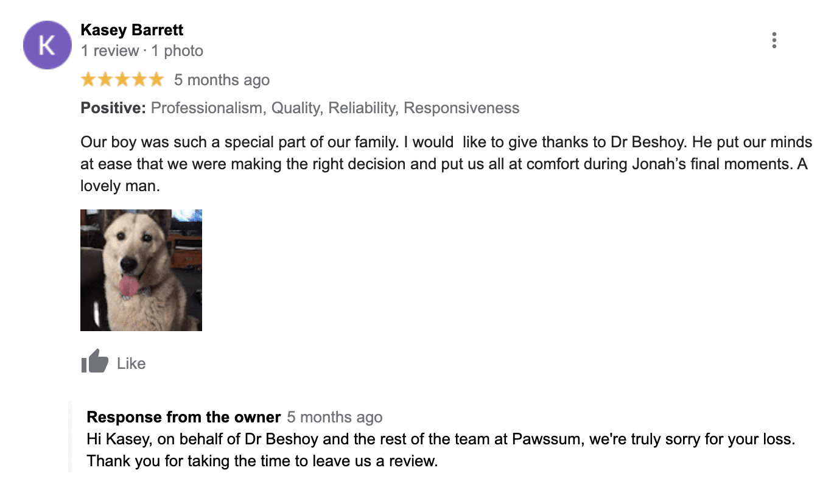The height and width of the screenshot is (504, 834).
Task: Click the 'lovely man.' line of the review
Action: (x=120, y=186)
